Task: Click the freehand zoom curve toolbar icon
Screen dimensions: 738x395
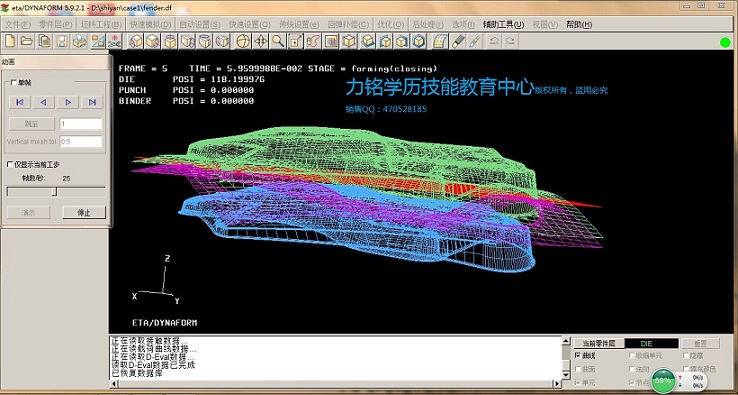Action: pos(313,41)
